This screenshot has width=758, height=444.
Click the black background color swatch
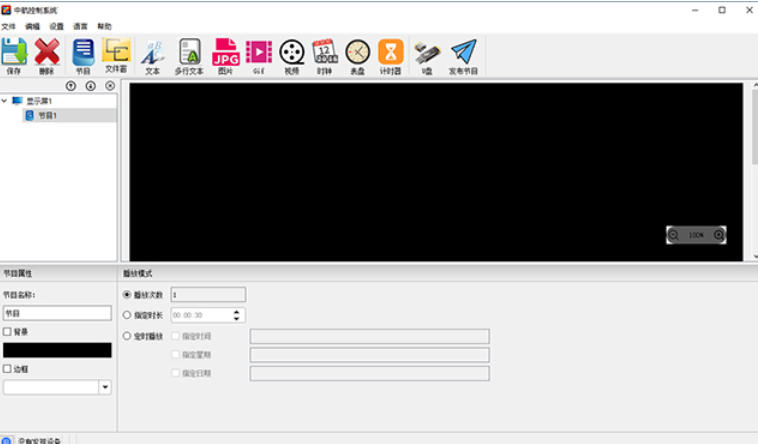point(57,350)
